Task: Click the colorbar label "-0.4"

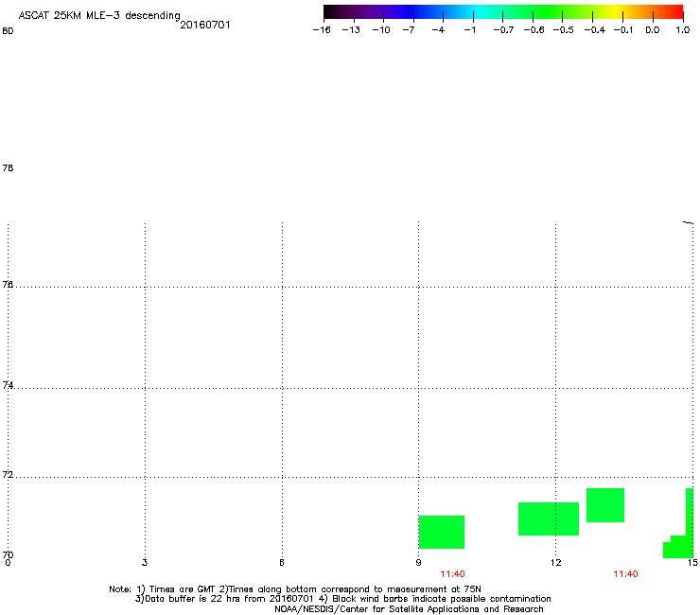Action: coord(595,30)
